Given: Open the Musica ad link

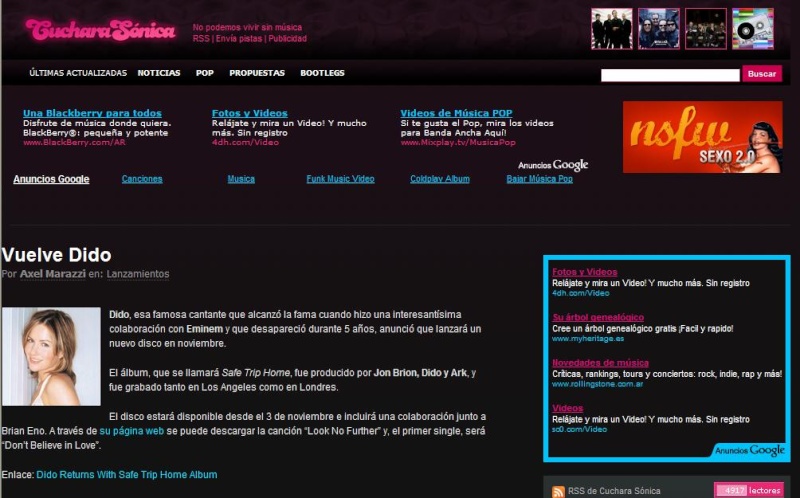Looking at the screenshot, I should tap(241, 179).
